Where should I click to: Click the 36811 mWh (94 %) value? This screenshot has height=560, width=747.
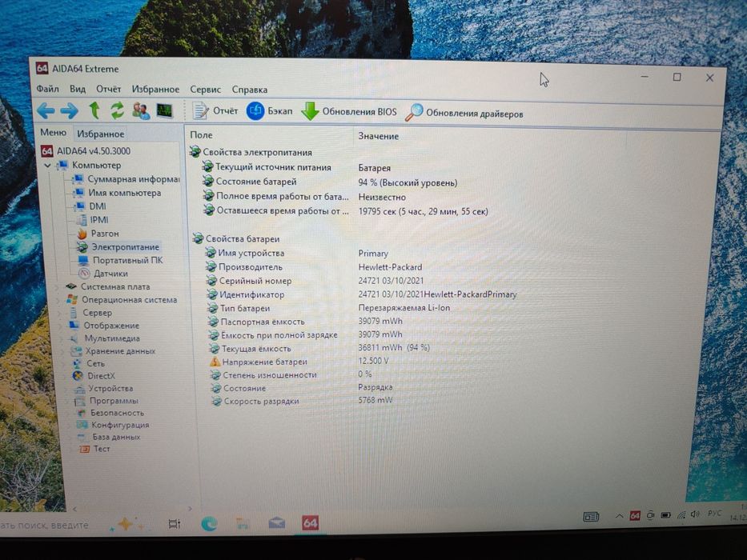[394, 348]
